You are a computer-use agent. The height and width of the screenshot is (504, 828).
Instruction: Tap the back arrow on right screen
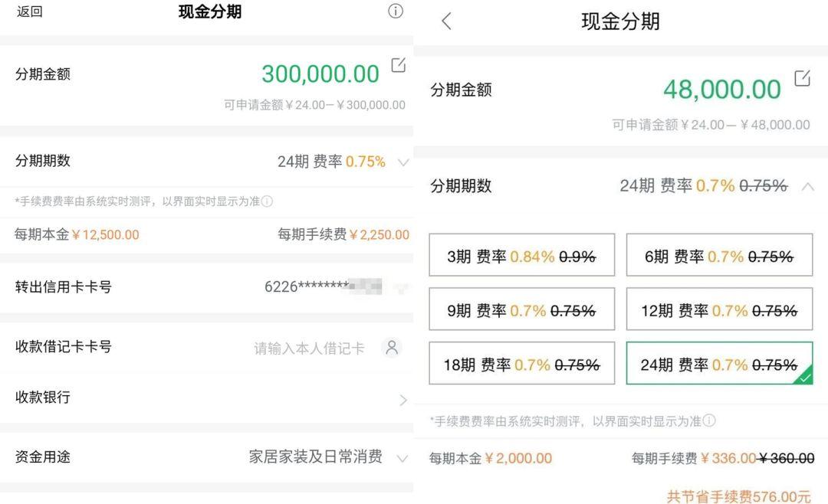[447, 21]
